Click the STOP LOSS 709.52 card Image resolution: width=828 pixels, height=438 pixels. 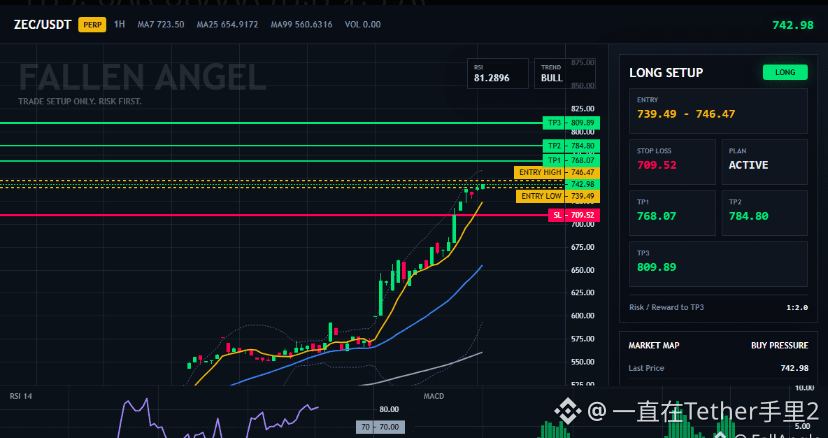point(672,162)
